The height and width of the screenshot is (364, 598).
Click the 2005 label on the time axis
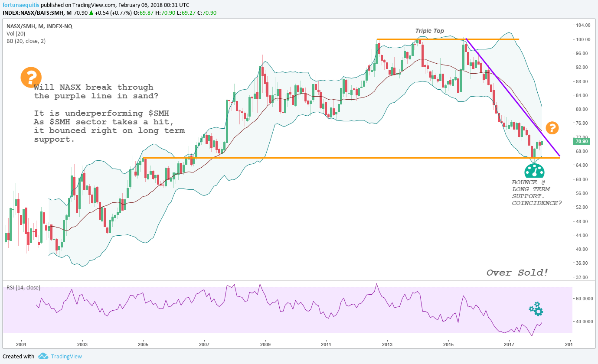(x=143, y=345)
